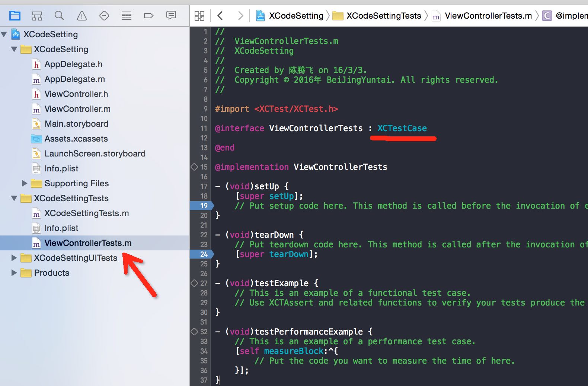Click line number 30 in the gutter
The height and width of the screenshot is (386, 588).
(x=204, y=312)
